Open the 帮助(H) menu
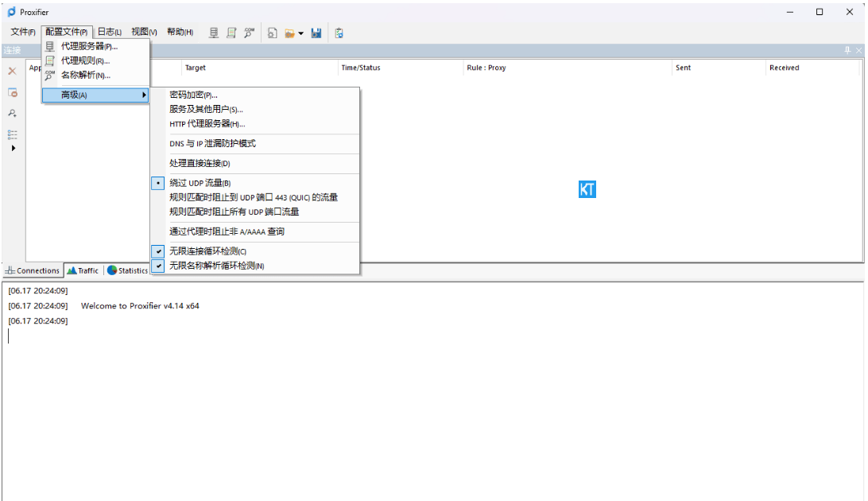Image resolution: width=868 pixels, height=501 pixels. tap(180, 32)
